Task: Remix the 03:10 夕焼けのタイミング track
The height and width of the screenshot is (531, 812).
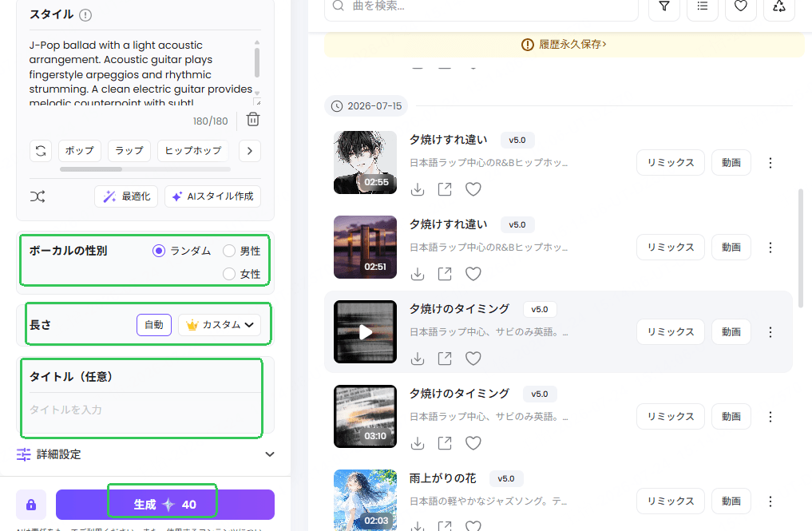Action: [x=671, y=417]
